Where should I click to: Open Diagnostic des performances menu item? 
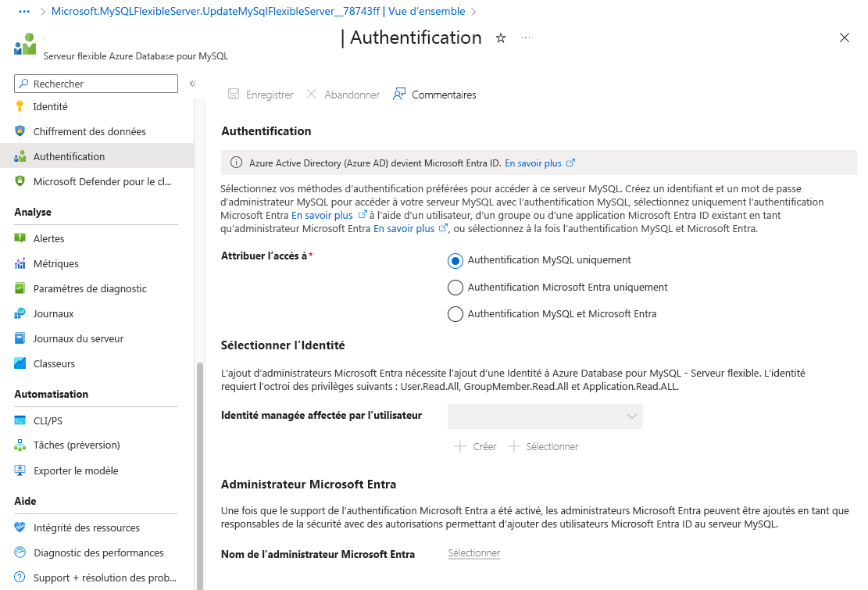click(97, 552)
